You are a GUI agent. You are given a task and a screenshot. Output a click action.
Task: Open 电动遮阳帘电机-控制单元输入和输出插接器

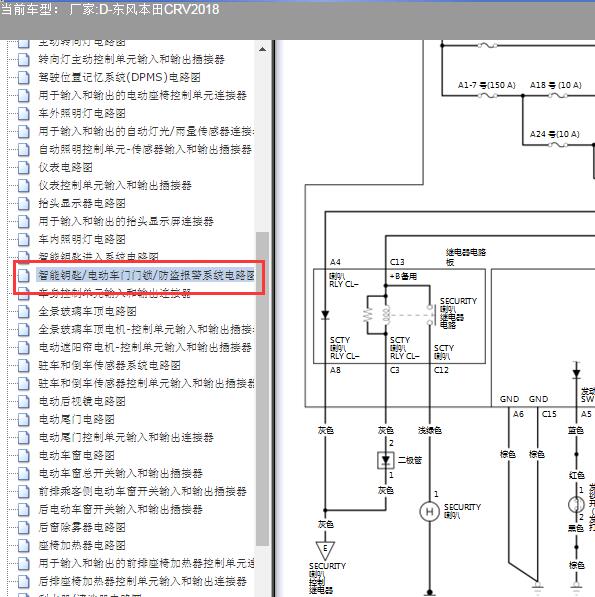(x=145, y=348)
